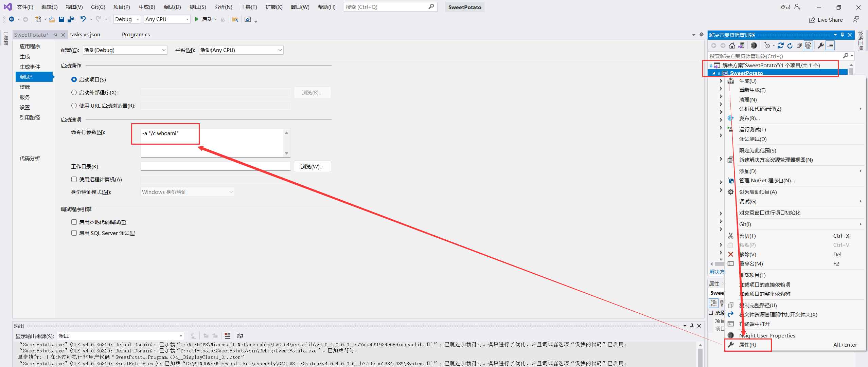Open Live Share

click(826, 20)
